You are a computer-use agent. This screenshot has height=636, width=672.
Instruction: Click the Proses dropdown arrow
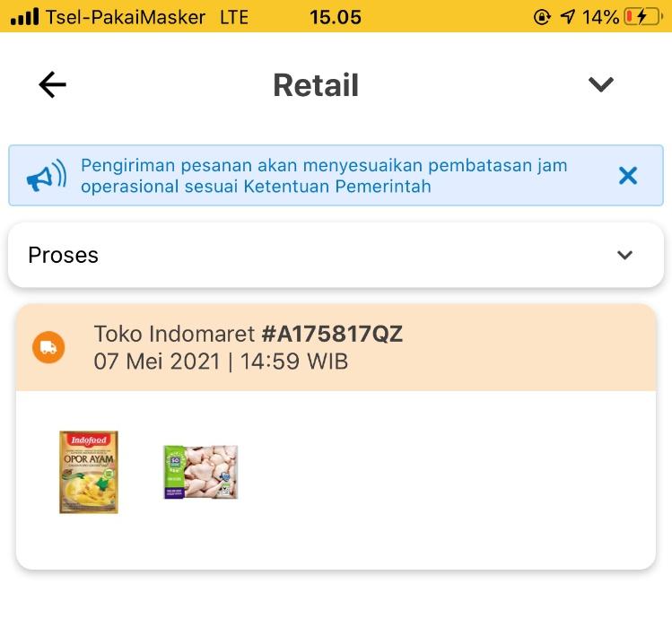pos(624,256)
